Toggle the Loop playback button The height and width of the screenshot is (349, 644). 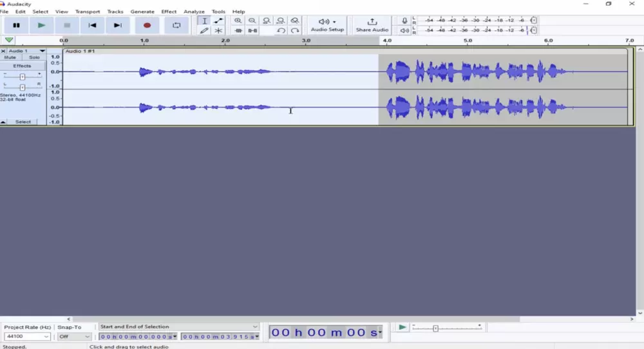176,26
